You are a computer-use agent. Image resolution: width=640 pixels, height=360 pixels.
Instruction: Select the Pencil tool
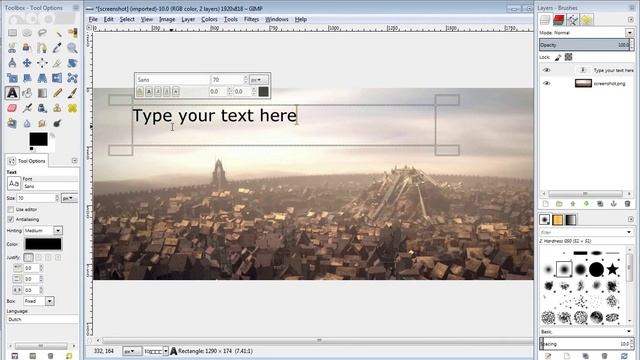coord(57,93)
